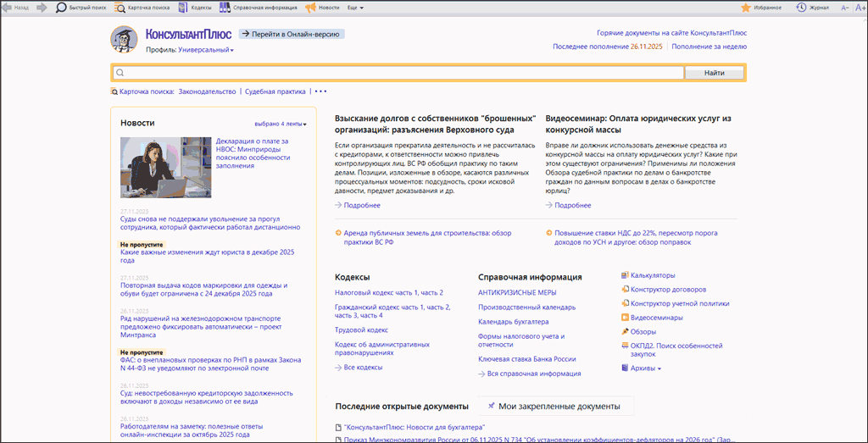Open the Журнал clock icon
The height and width of the screenshot is (443, 868).
click(801, 7)
